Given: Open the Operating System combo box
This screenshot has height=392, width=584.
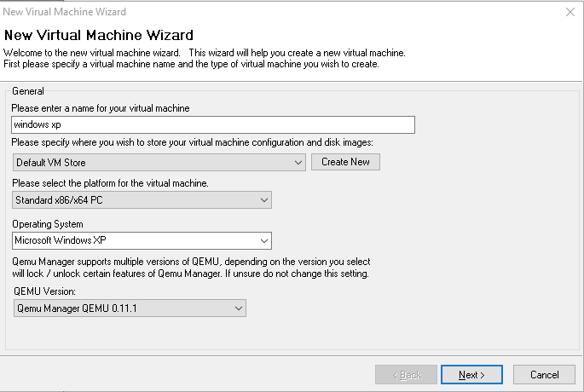Looking at the screenshot, I should coord(142,240).
